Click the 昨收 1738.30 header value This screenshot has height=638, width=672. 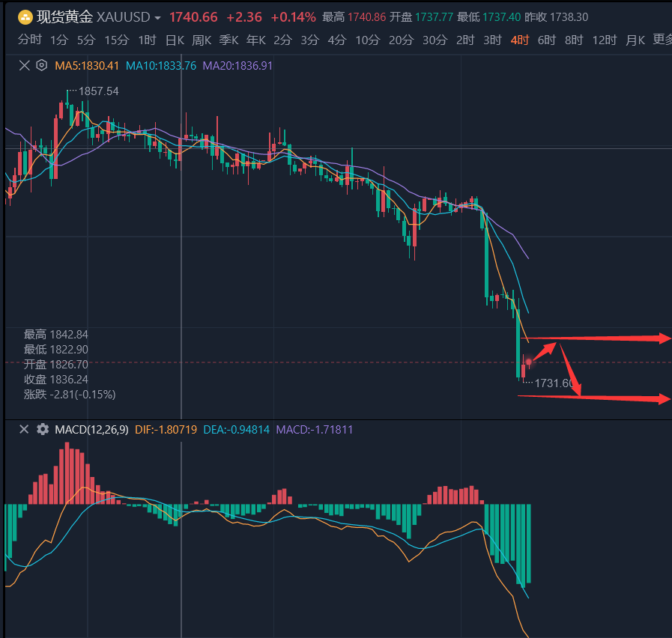(557, 17)
